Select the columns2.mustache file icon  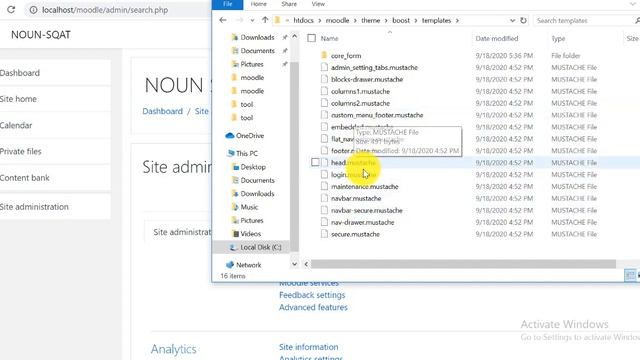pos(324,103)
